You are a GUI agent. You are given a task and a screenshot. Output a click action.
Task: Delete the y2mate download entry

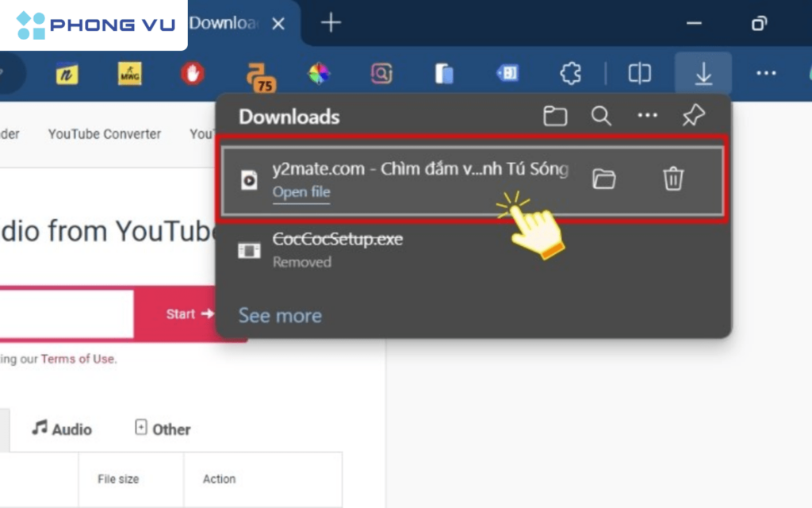[672, 179]
